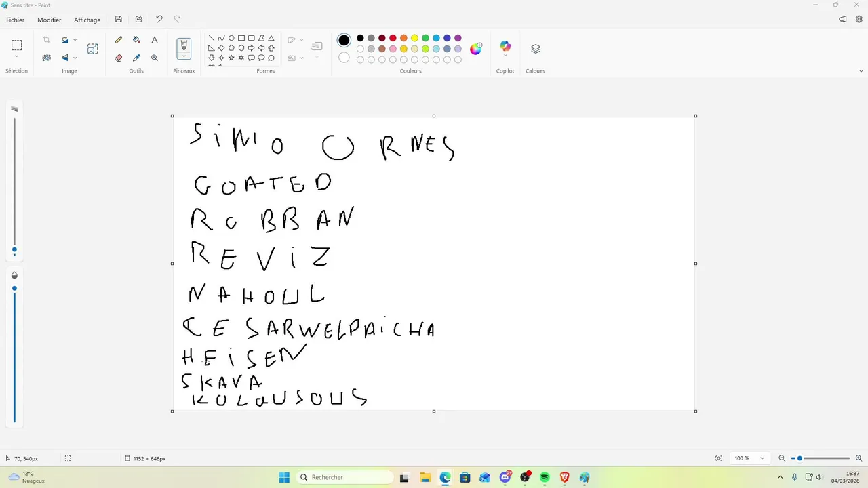This screenshot has height=488, width=868.
Task: Open the Calques layers panel
Action: coord(536,49)
